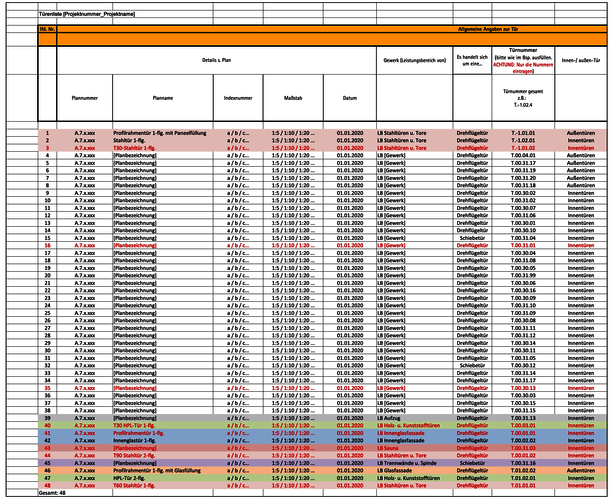Screen dimensions: 612x500
Task: Select door number 'T.01.02.01'
Action: point(523,478)
